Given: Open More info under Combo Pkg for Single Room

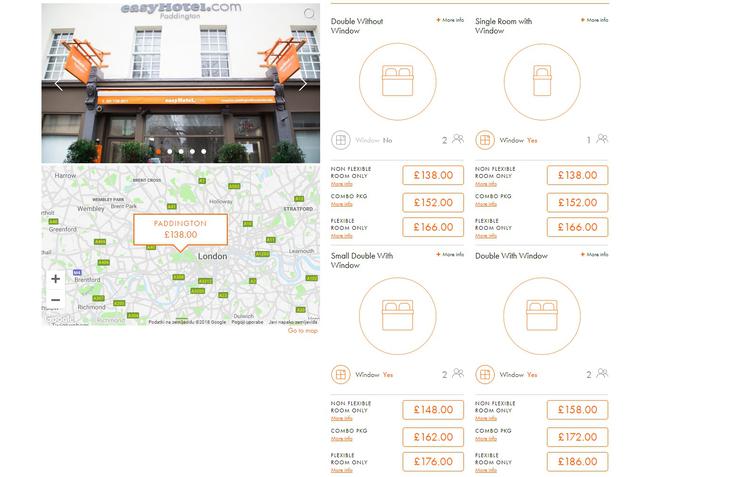Looking at the screenshot, I should coord(485,204).
